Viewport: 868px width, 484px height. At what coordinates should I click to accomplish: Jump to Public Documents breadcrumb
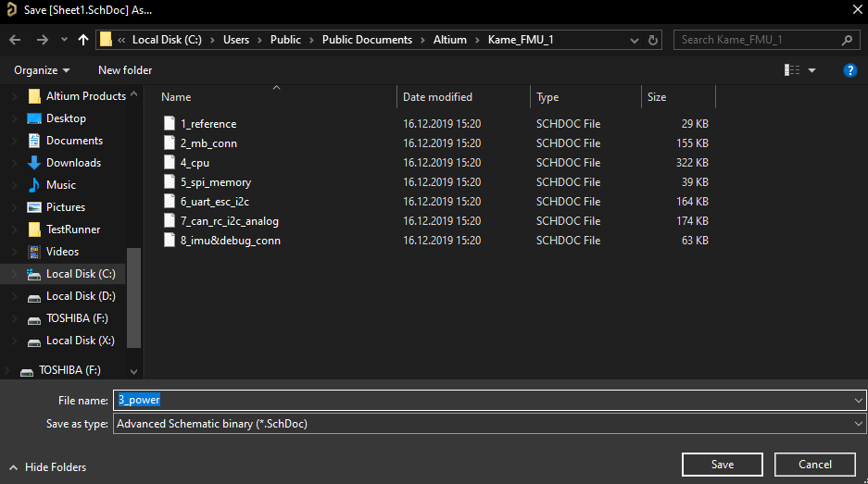coord(367,40)
